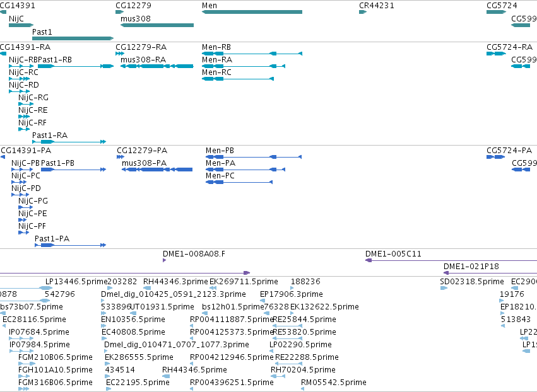The width and height of the screenshot is (537, 392).
Task: Select the FGH101A10.5prime EST label
Action: (x=55, y=370)
